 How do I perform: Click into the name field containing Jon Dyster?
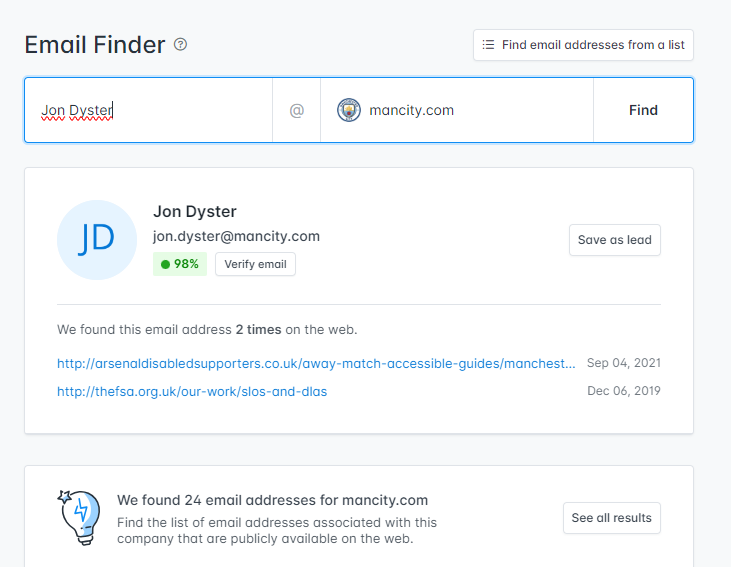(x=150, y=110)
